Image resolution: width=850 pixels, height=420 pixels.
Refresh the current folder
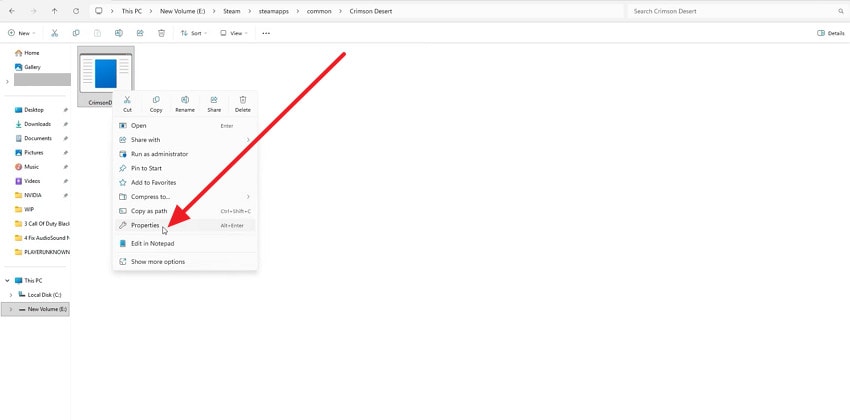pyautogui.click(x=76, y=11)
